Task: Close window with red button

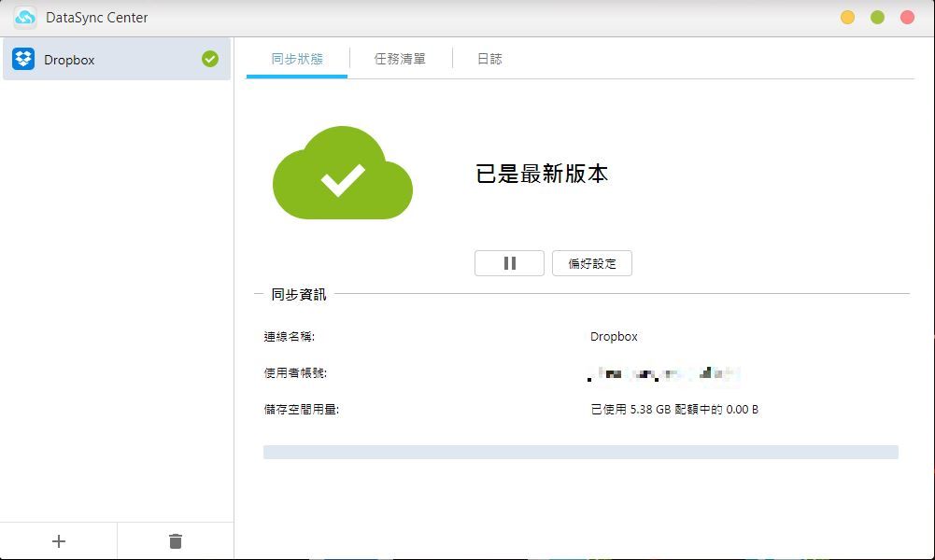Action: pos(907,18)
